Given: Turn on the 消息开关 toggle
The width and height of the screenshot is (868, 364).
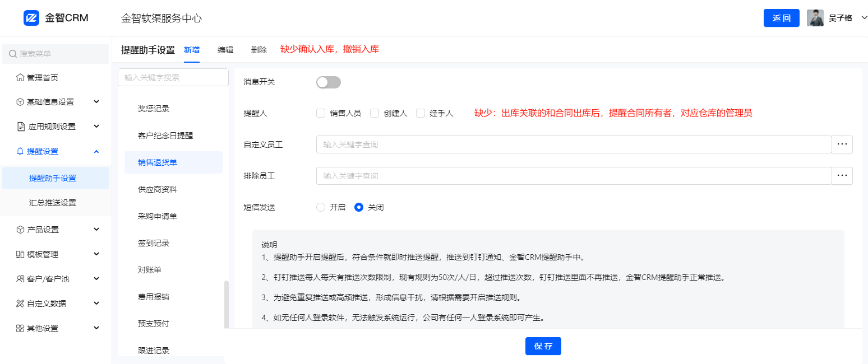Looking at the screenshot, I should point(329,82).
